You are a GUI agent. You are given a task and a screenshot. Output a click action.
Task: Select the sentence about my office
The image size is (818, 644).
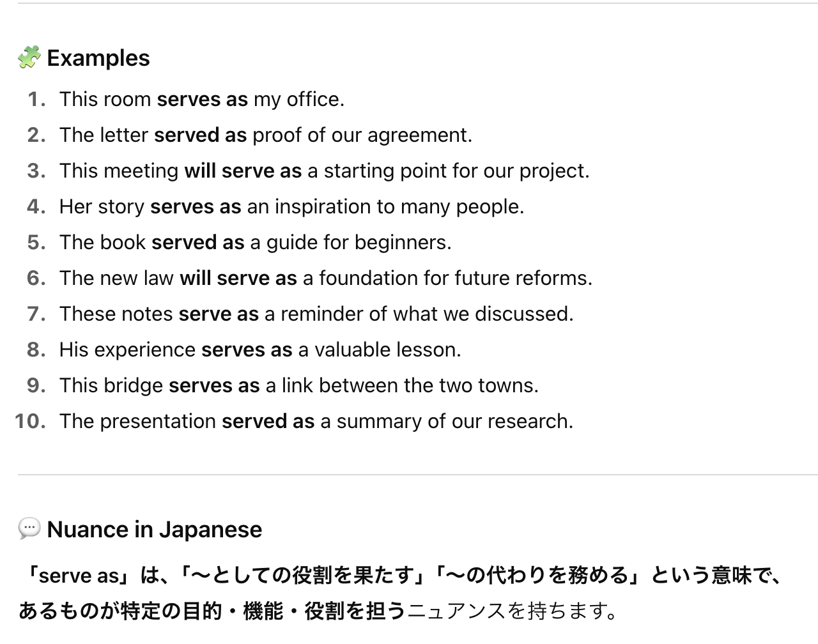202,100
